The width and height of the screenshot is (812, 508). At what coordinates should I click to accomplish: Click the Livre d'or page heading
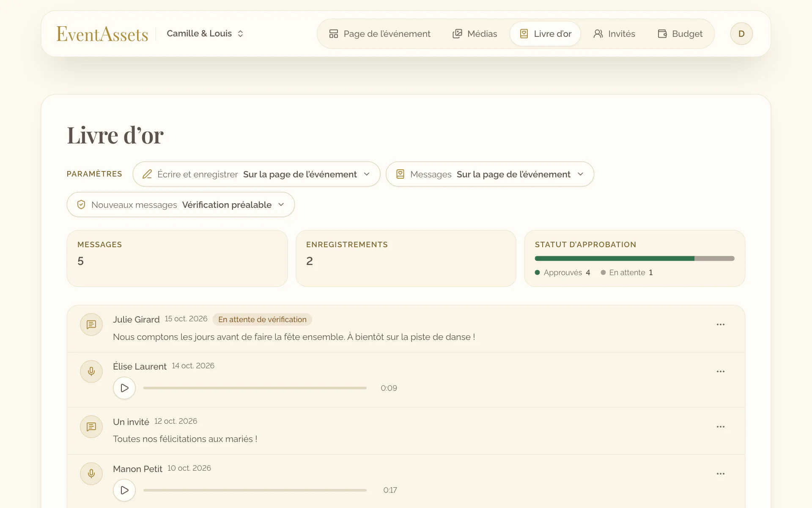[x=115, y=135]
